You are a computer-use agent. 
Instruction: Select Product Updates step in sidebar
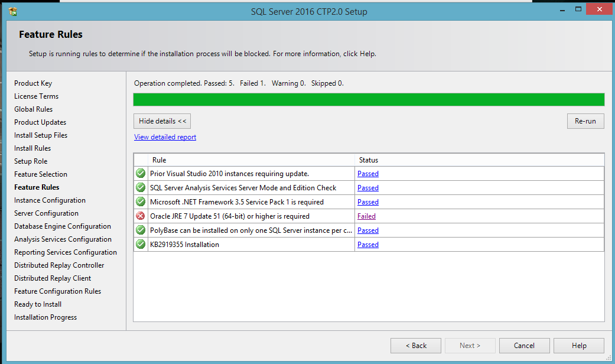(x=40, y=122)
